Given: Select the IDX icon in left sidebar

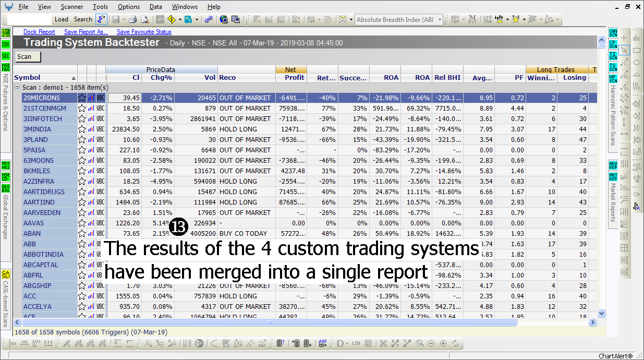Looking at the screenshot, I should coord(6,44).
